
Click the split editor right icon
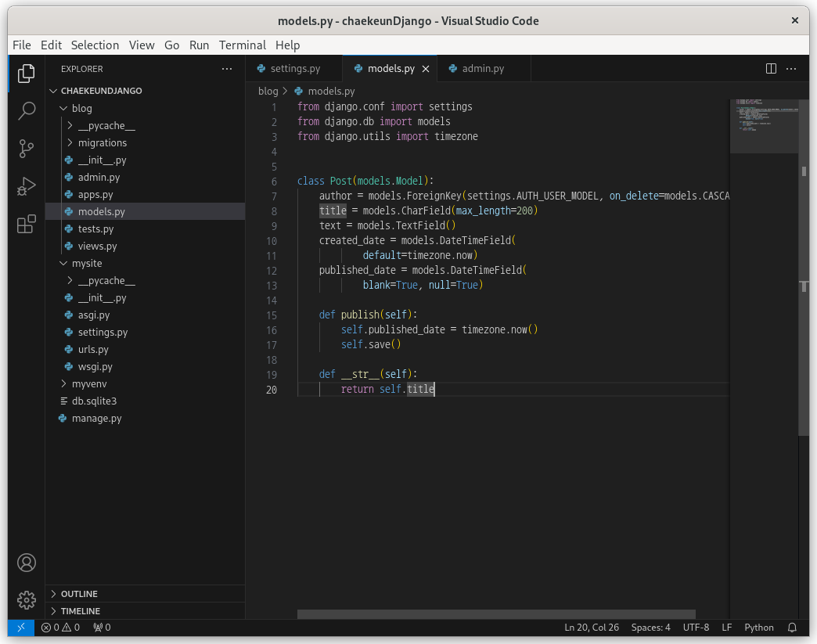click(x=771, y=68)
